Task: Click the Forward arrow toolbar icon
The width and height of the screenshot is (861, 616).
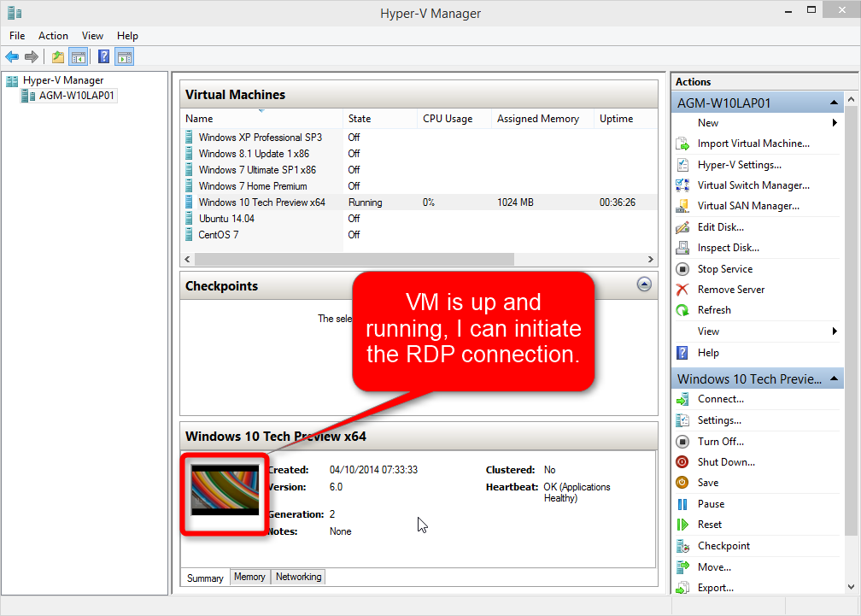Action: (x=32, y=56)
